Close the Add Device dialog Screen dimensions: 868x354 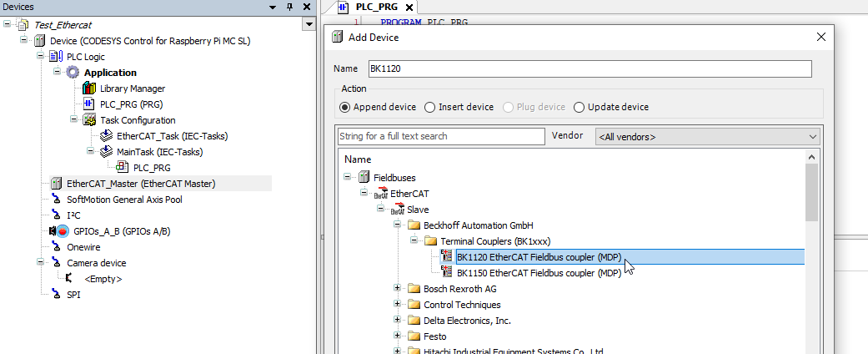point(821,37)
